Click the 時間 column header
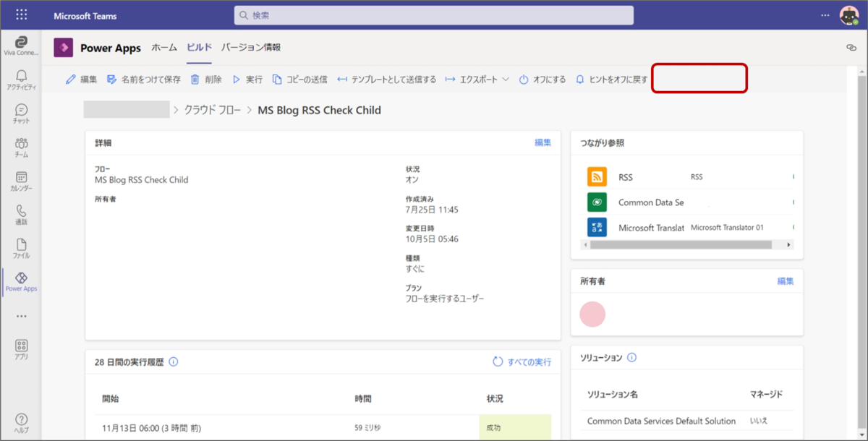The width and height of the screenshot is (868, 441). click(x=363, y=398)
